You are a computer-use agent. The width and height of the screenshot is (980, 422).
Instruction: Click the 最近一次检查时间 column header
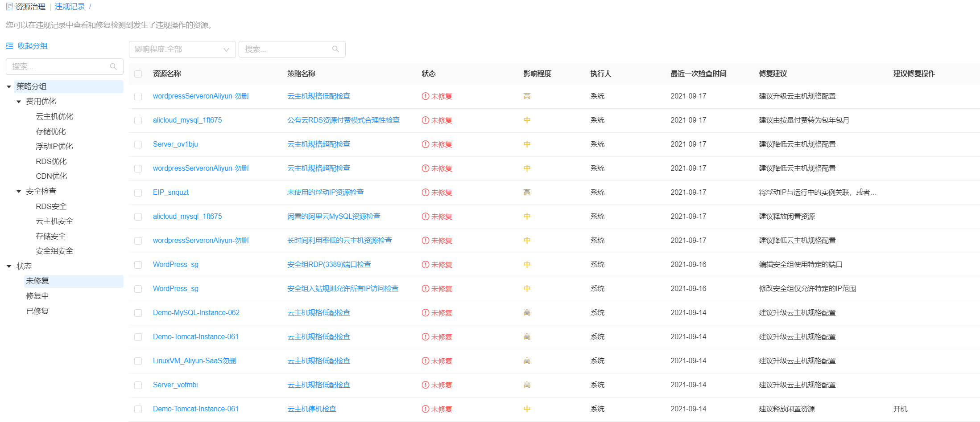pyautogui.click(x=699, y=74)
